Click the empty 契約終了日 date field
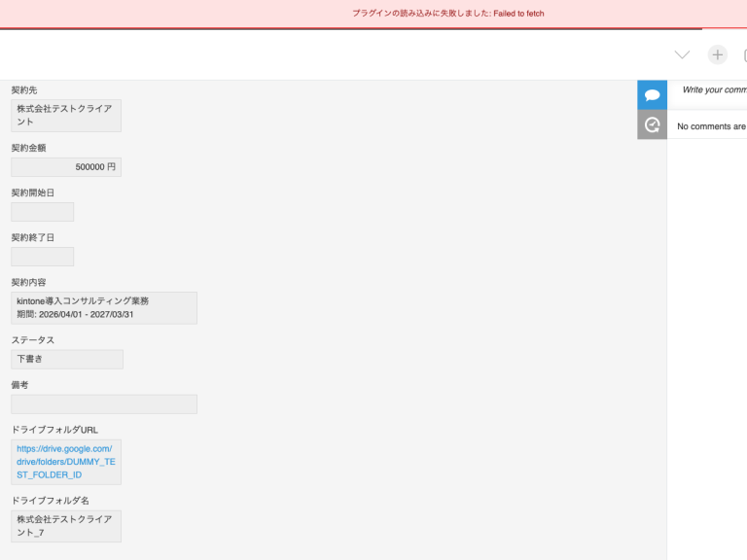 pos(43,257)
